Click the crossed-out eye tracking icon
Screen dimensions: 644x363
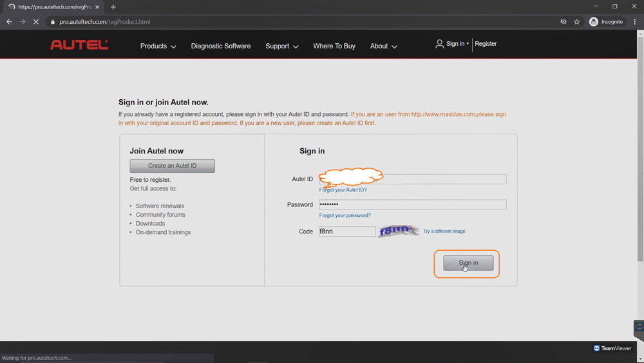563,22
